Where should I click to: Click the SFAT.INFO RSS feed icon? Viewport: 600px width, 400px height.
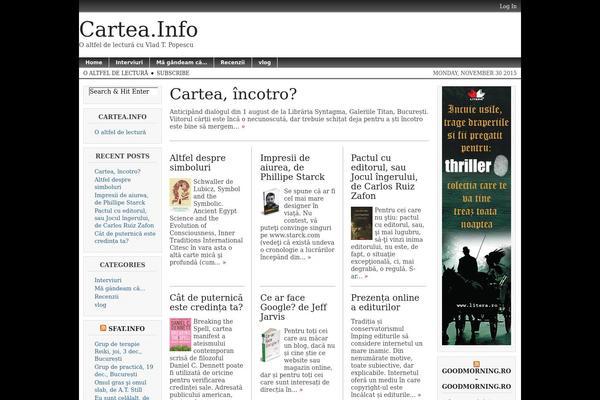[x=103, y=328]
